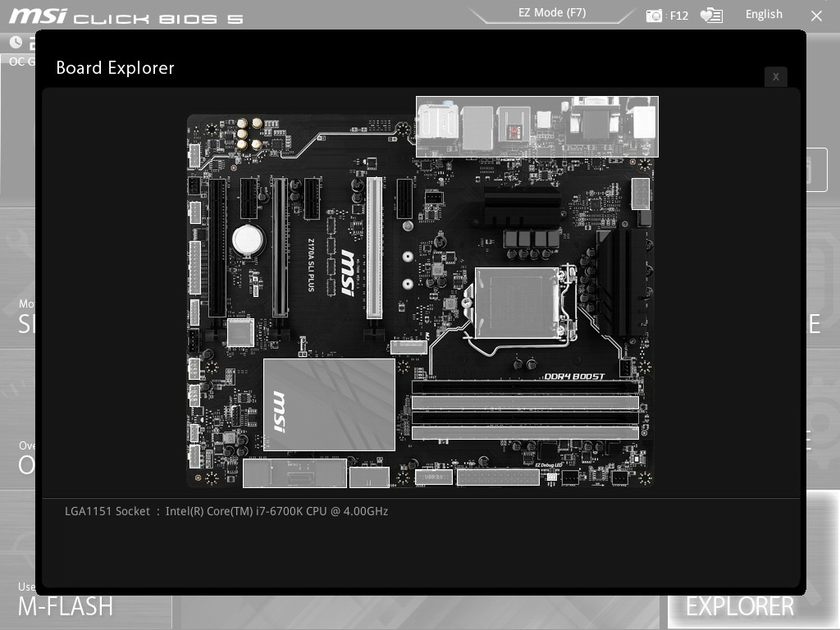Select the highlighted square chip below PCIe slots
Screen dimensions: 840x630
(x=241, y=333)
